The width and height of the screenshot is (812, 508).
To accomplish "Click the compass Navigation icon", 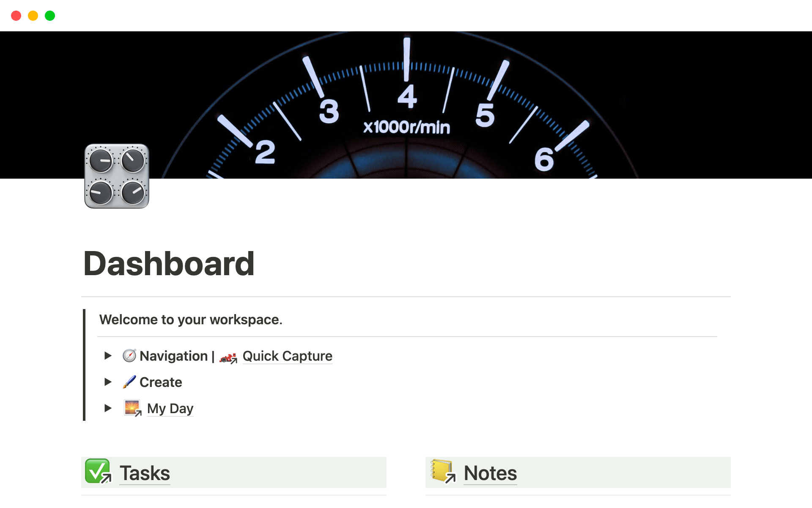I will (x=129, y=356).
